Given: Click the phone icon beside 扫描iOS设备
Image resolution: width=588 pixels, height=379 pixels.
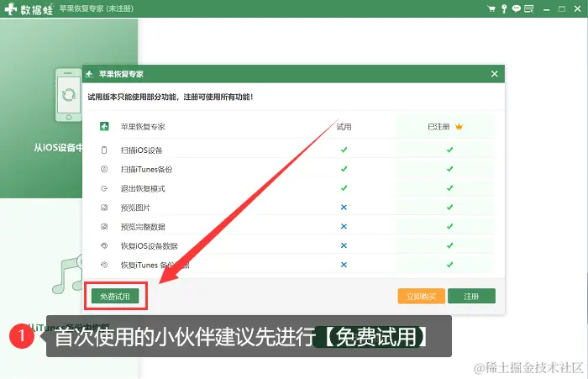Looking at the screenshot, I should coord(104,150).
